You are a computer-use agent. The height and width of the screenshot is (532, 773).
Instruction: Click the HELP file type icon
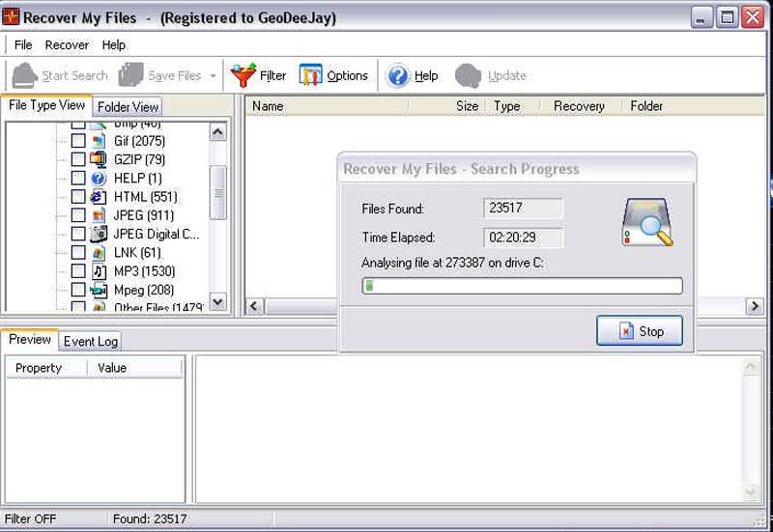tap(99, 179)
